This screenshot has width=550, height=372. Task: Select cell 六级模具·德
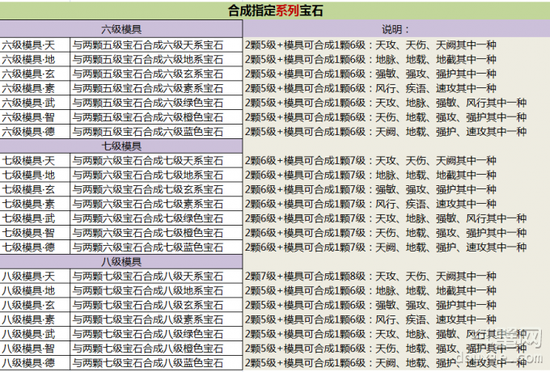pyautogui.click(x=35, y=131)
